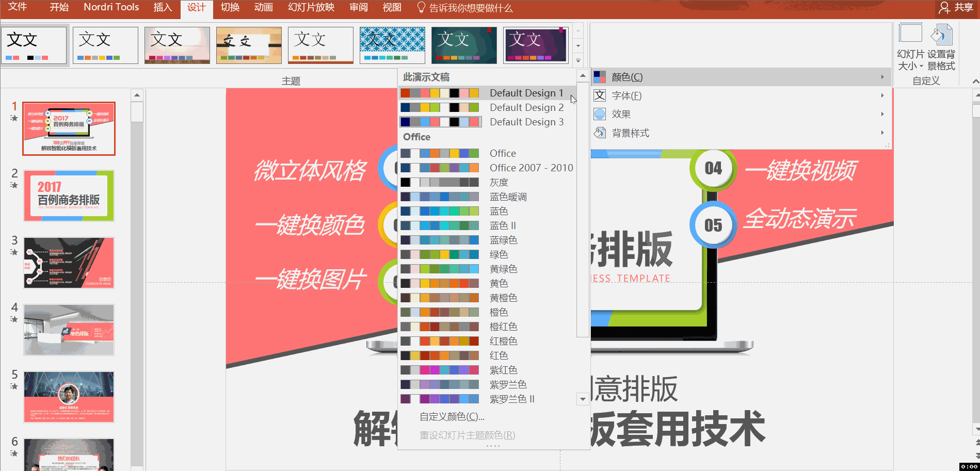Expand the themes gallery more arrow
Viewport: 980px width, 471px height.
(578, 60)
